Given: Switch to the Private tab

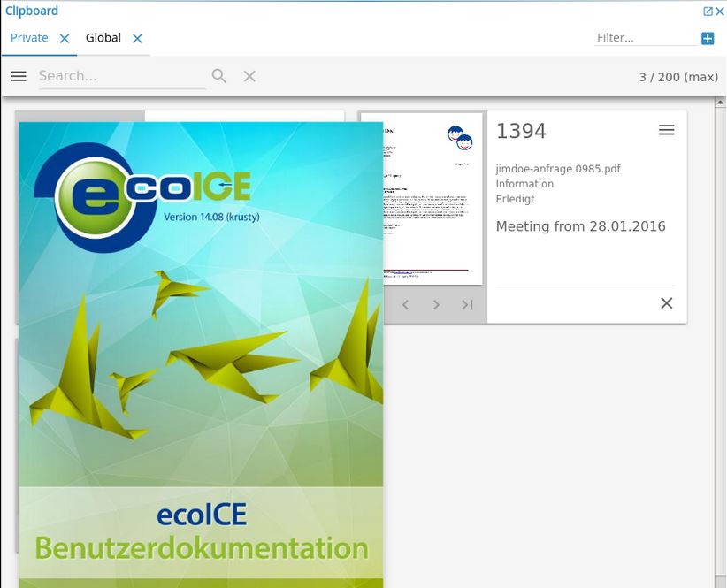Looking at the screenshot, I should point(29,38).
